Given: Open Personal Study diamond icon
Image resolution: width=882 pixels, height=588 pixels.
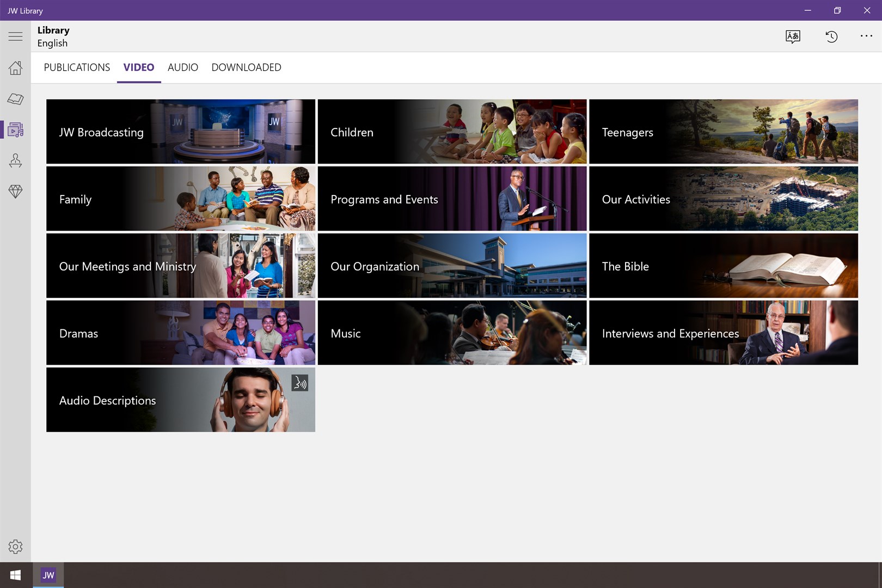Looking at the screenshot, I should coord(15,192).
